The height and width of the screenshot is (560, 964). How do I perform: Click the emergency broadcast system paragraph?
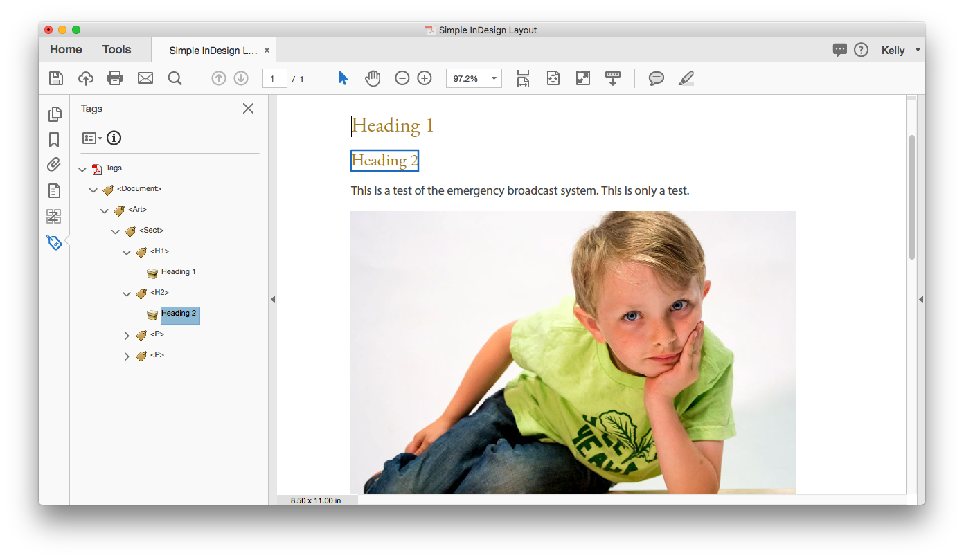(x=520, y=190)
